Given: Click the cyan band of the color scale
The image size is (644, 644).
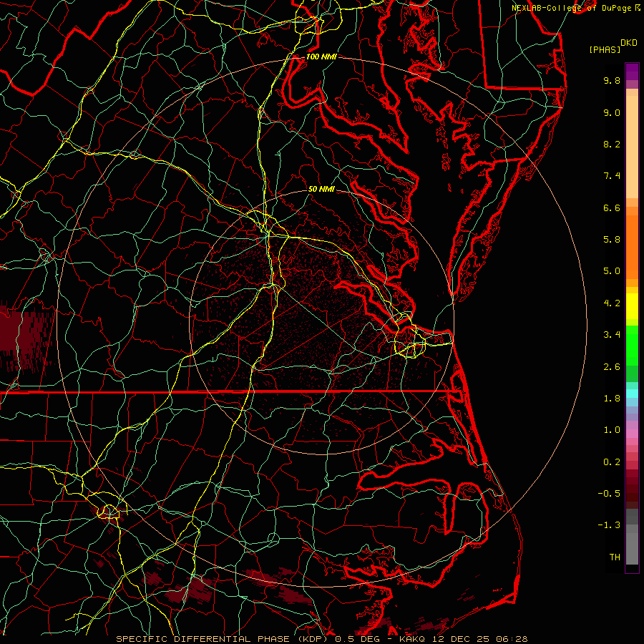Looking at the screenshot, I should 632,394.
